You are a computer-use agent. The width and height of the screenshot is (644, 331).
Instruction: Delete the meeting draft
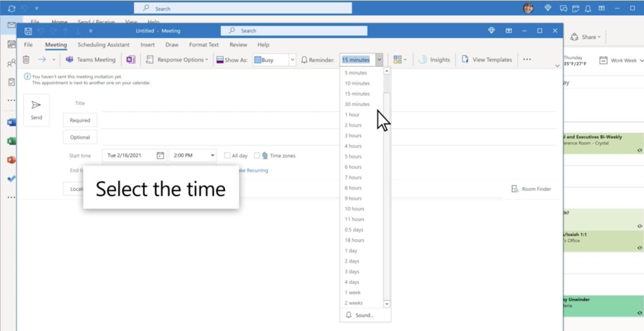[26, 60]
